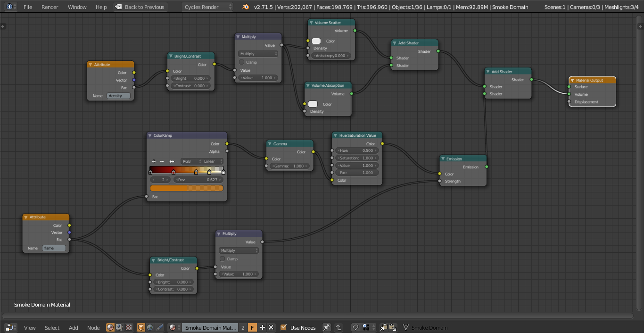Click Back to Previous button

tap(140, 7)
